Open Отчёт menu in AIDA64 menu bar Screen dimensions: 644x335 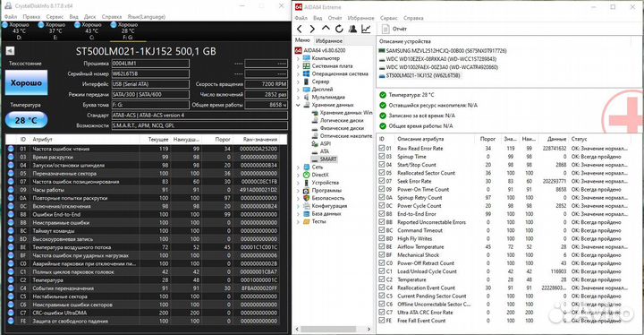tap(335, 18)
